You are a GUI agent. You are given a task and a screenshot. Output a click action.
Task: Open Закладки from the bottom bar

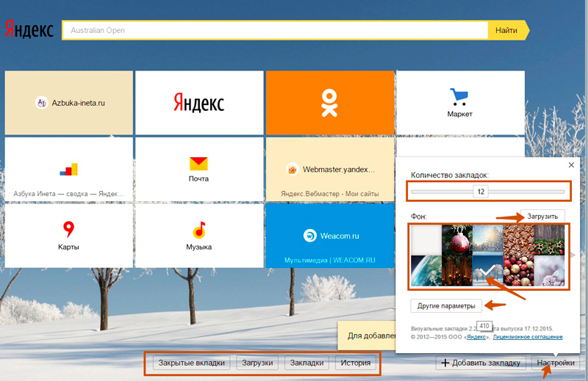point(306,363)
